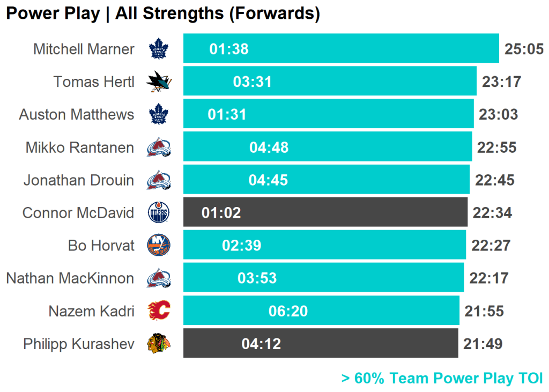Click the Chicago Blackhawks logo
The width and height of the screenshot is (549, 392).
coord(159,344)
